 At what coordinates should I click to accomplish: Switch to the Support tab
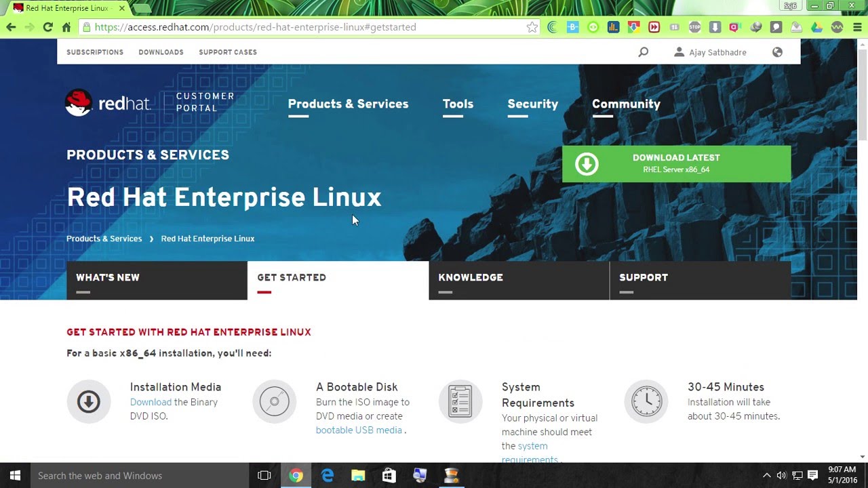pyautogui.click(x=700, y=280)
